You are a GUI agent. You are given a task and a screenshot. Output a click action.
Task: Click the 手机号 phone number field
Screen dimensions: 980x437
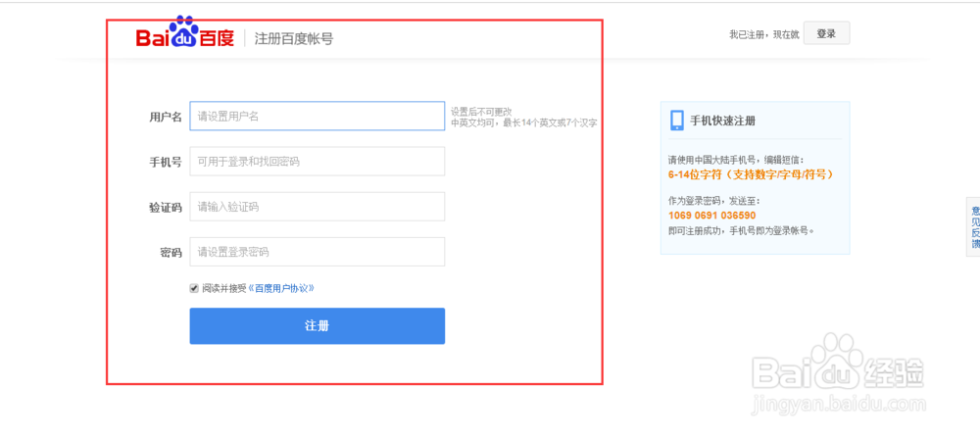pos(317,162)
